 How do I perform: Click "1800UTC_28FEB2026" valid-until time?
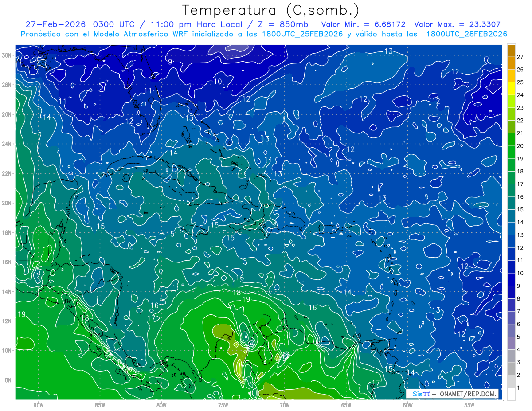pos(467,34)
